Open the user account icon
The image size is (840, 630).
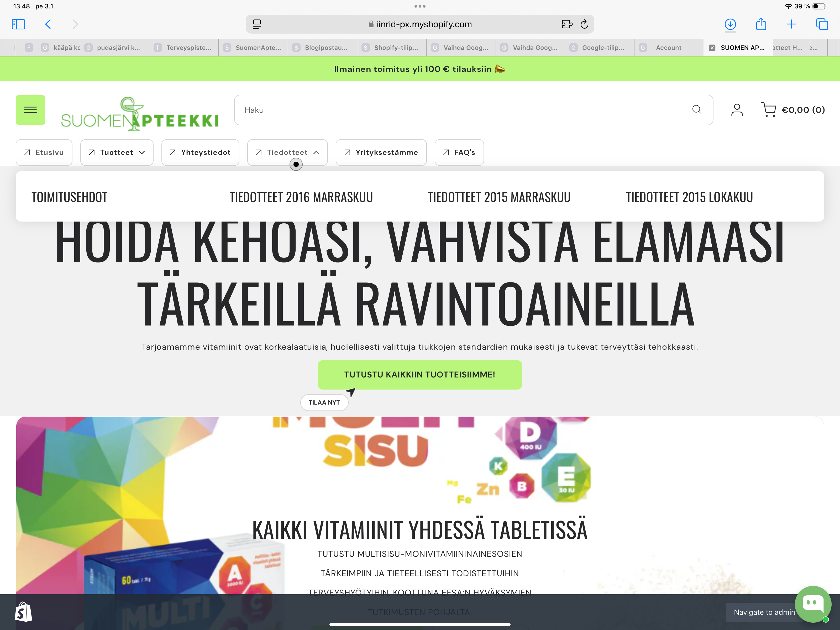coord(737,110)
